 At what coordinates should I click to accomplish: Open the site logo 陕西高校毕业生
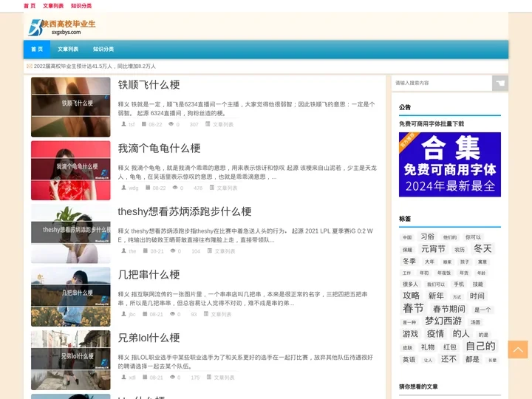[62, 27]
